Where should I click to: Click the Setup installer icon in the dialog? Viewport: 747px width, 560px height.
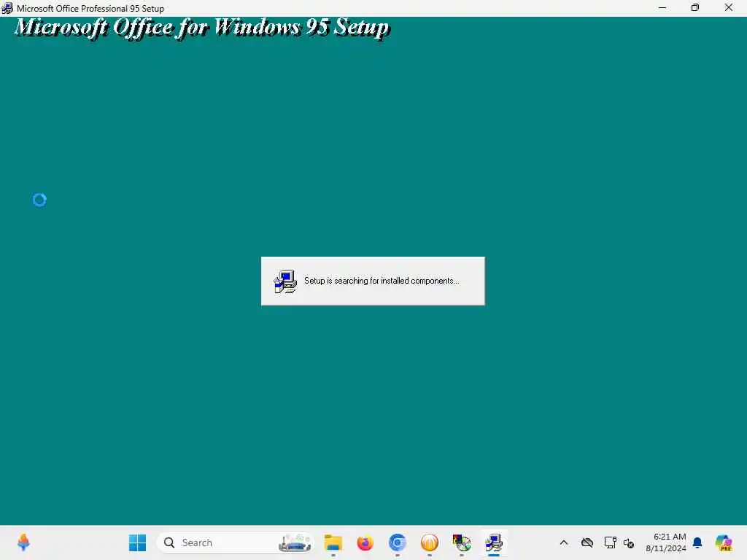coord(285,281)
